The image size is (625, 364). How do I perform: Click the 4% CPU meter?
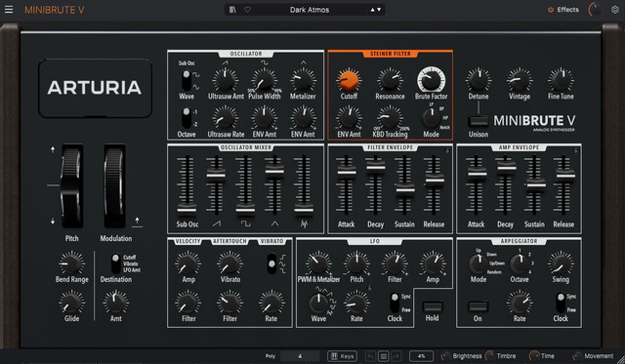coord(421,356)
